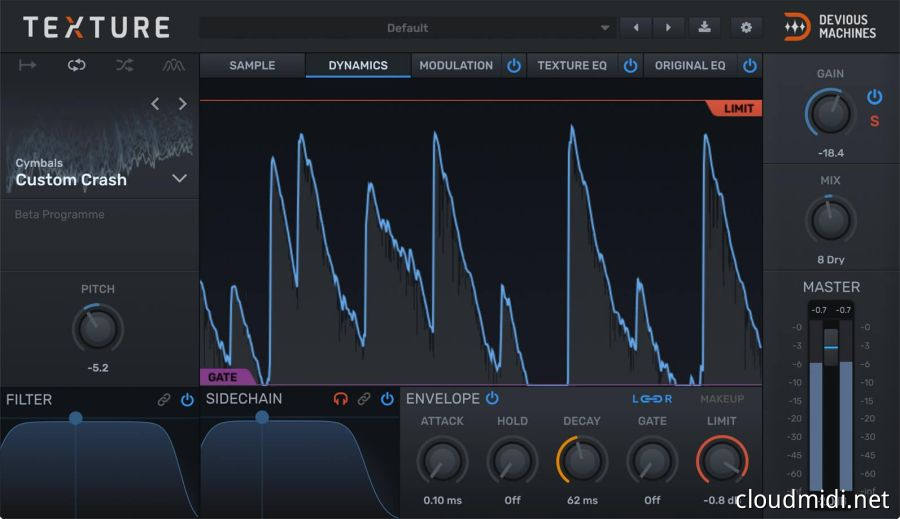
Task: Click the Pitch knob
Action: coord(98,328)
